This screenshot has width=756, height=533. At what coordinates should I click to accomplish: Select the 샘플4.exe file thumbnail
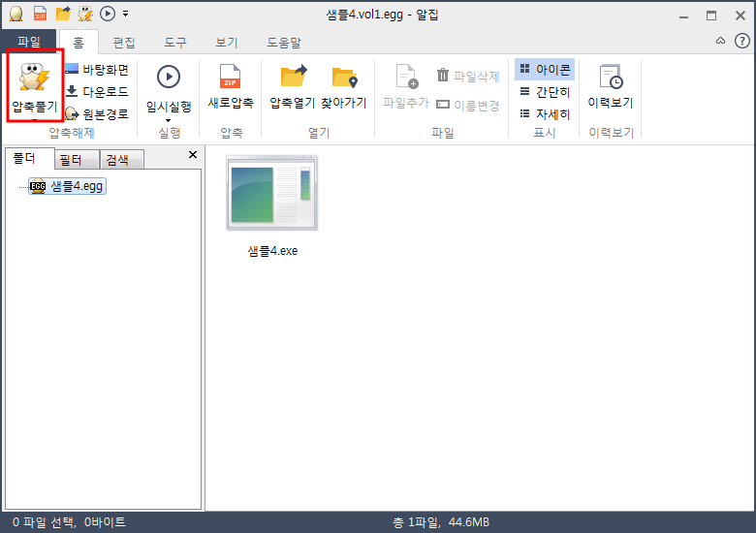pos(272,193)
